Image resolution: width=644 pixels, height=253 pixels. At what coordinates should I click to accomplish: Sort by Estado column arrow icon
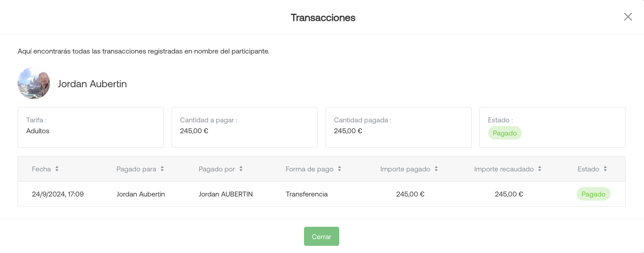coord(605,169)
